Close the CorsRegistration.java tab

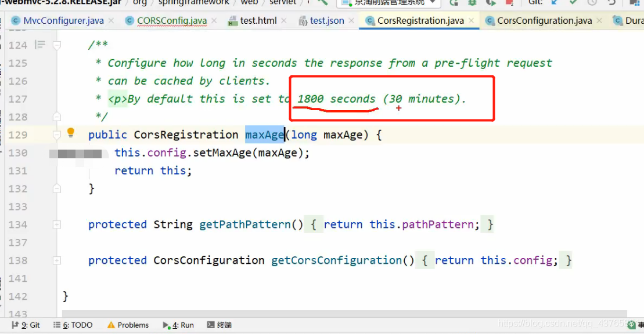471,20
